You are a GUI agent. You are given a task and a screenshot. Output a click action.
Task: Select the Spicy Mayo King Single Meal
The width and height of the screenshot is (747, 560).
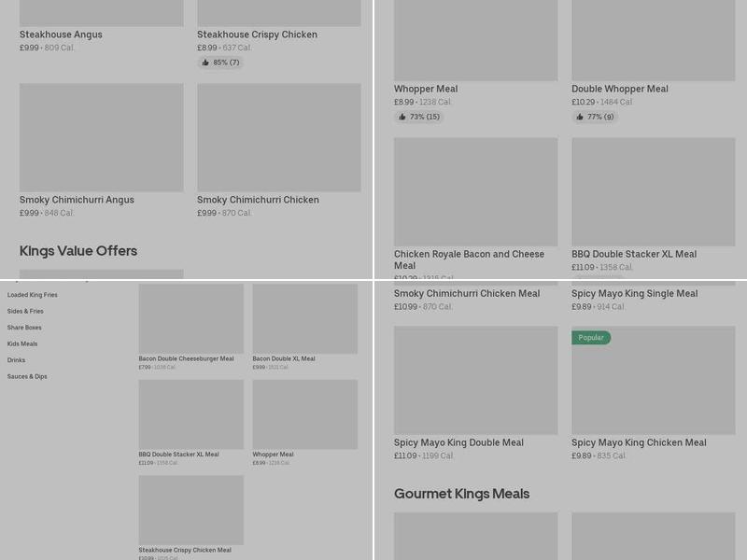tap(634, 293)
